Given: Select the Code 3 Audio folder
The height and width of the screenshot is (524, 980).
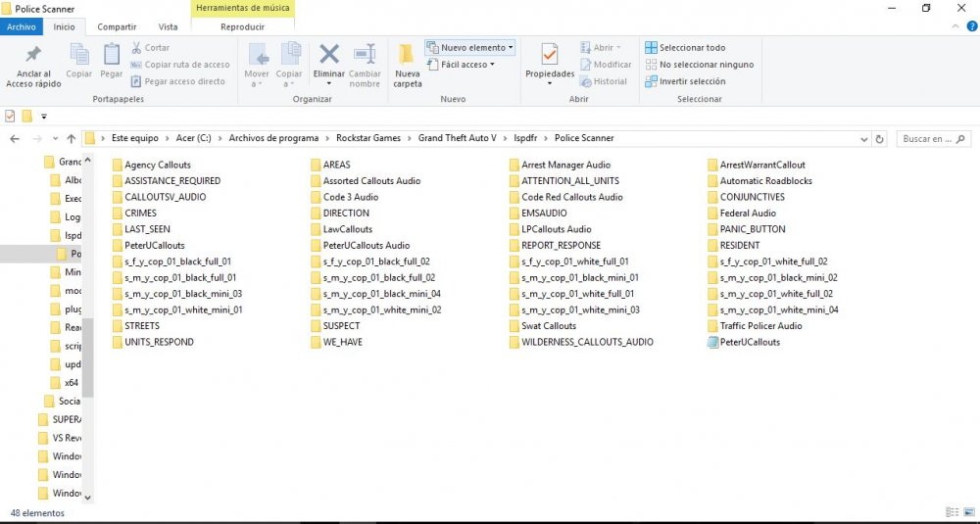Looking at the screenshot, I should coord(344,197).
